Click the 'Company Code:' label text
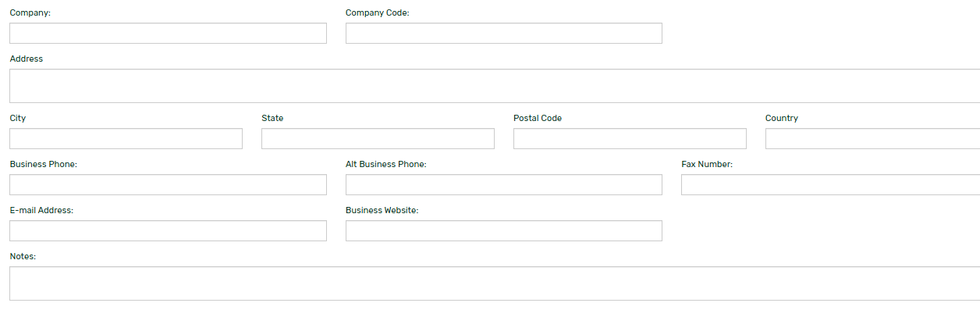 378,12
